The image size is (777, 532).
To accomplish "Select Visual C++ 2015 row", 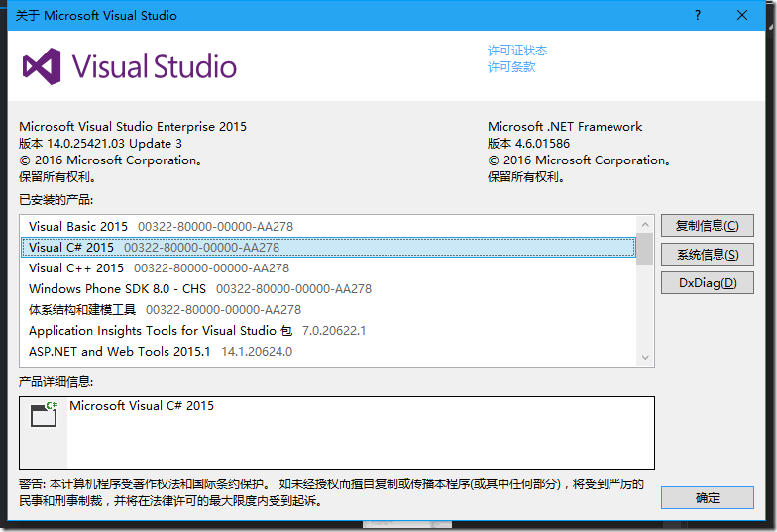I will [328, 267].
